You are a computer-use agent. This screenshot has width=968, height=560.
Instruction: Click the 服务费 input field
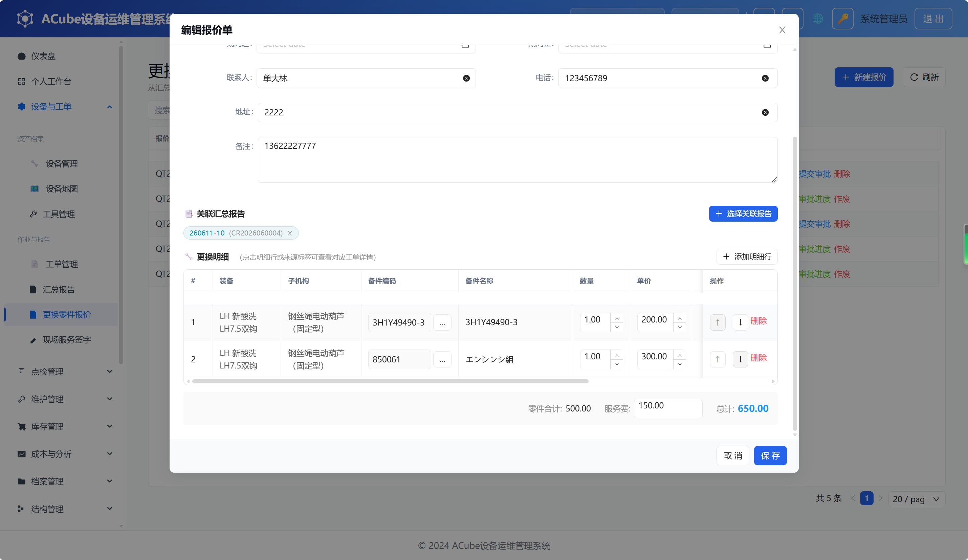coord(667,408)
